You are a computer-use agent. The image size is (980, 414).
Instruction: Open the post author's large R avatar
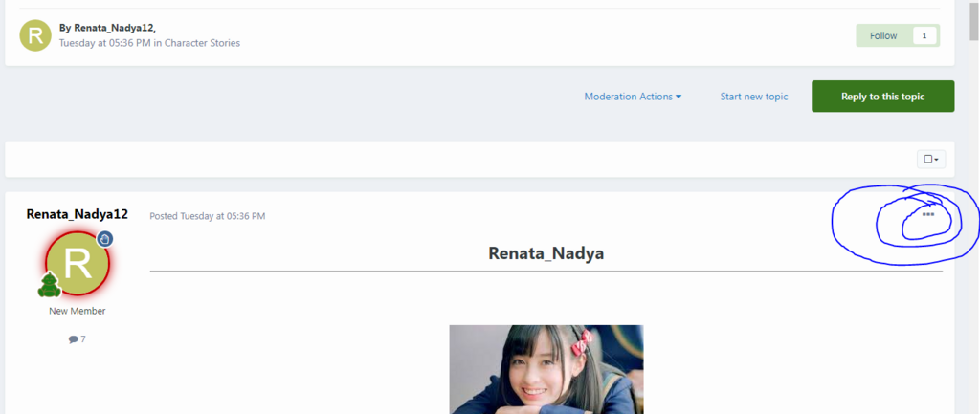(77, 264)
